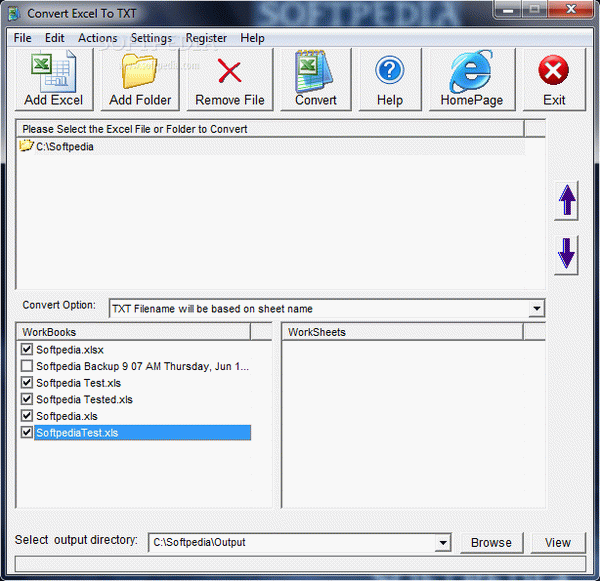Close the Convert Excel To TXT window

click(x=571, y=9)
